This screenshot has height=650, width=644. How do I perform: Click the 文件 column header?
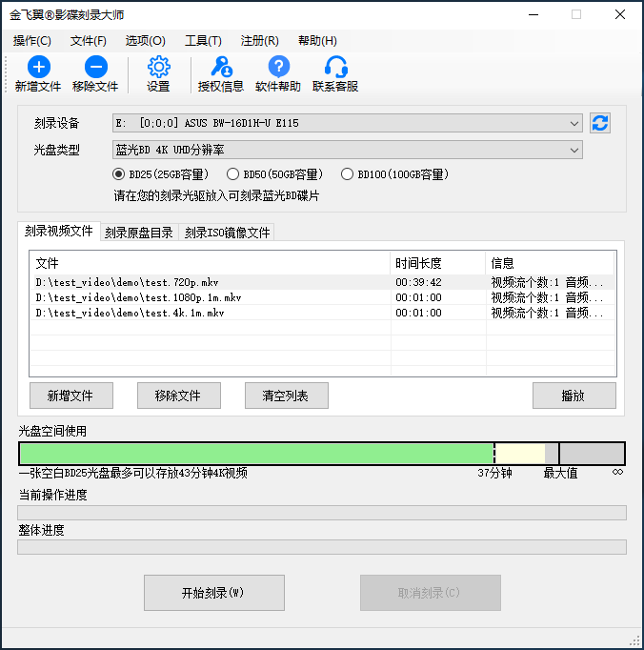pos(210,263)
